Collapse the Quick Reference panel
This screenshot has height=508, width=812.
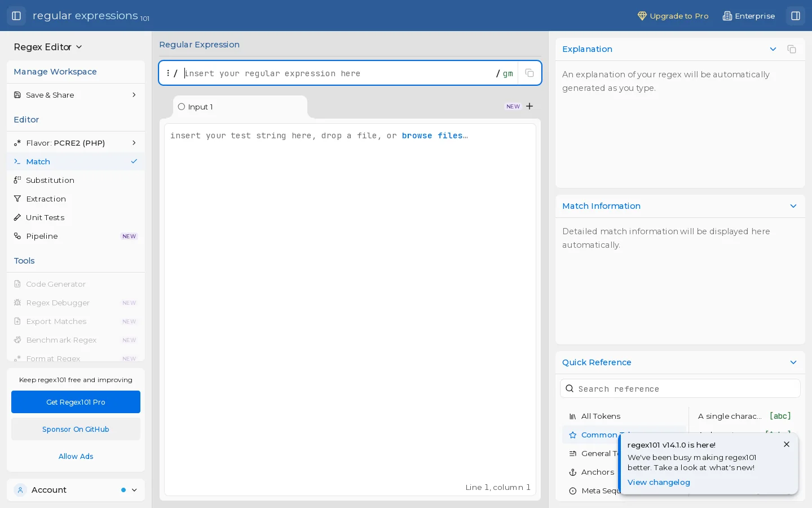click(x=793, y=362)
